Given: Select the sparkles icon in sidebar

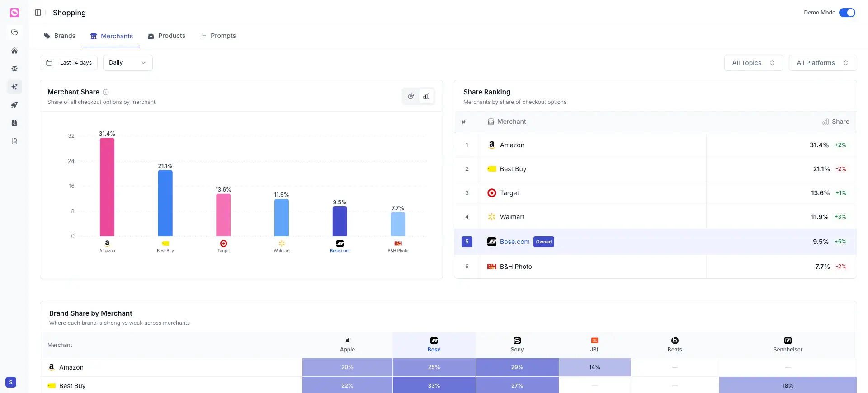Looking at the screenshot, I should point(14,87).
